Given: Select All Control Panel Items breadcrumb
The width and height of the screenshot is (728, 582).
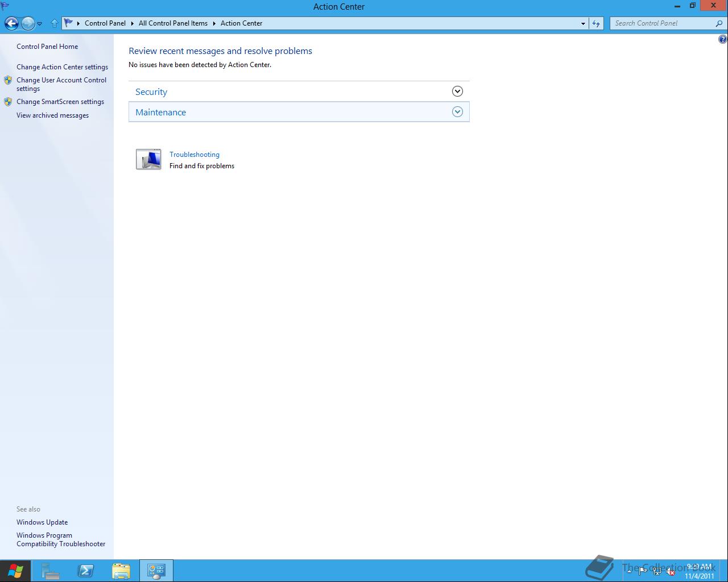Looking at the screenshot, I should pos(173,23).
